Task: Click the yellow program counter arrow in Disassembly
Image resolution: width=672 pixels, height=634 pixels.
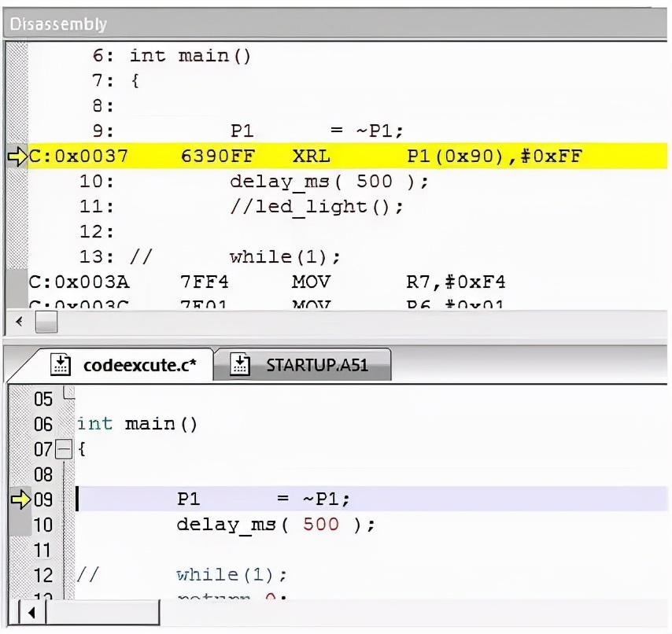Action: tap(17, 156)
